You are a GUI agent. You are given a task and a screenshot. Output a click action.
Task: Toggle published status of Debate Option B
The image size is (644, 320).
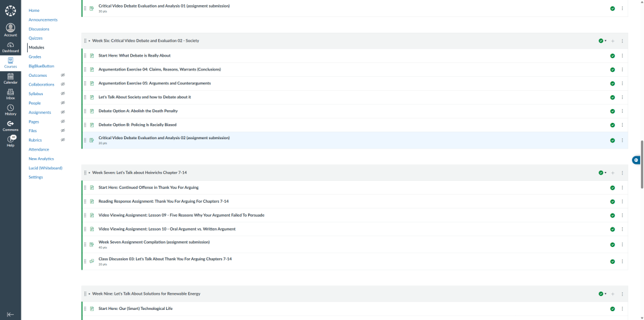tap(613, 125)
